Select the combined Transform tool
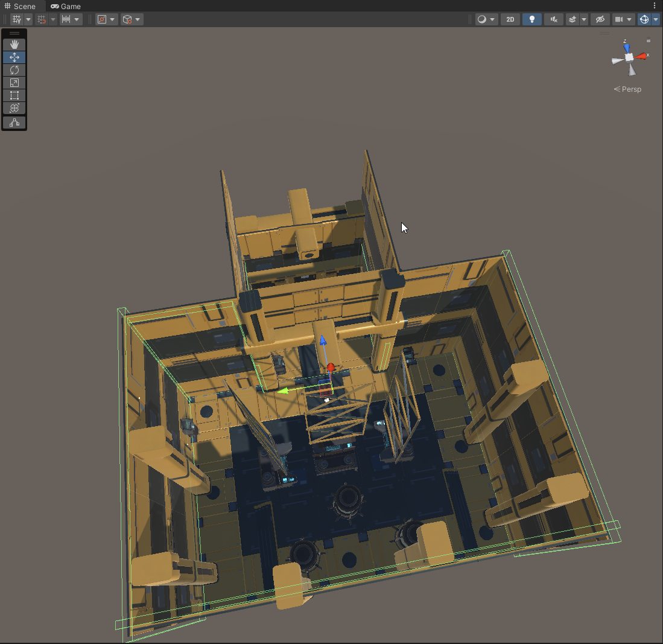The width and height of the screenshot is (663, 644). [14, 108]
